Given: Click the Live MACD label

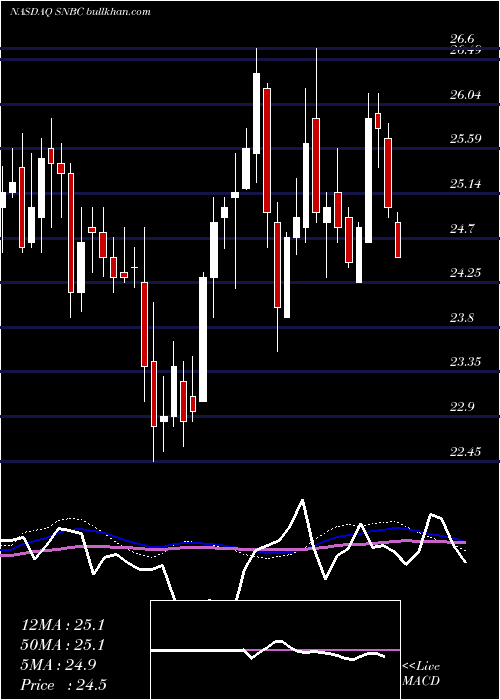Looking at the screenshot, I should 421,674.
